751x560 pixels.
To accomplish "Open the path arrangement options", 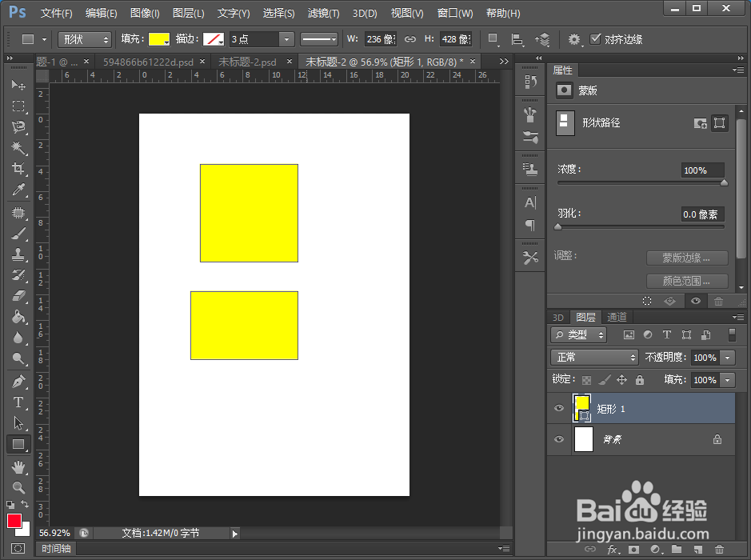I will click(x=542, y=39).
